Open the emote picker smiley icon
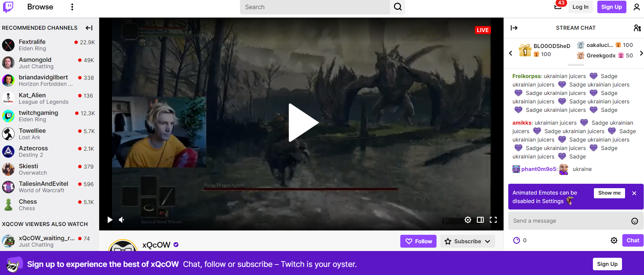The height and width of the screenshot is (275, 644). pyautogui.click(x=635, y=221)
